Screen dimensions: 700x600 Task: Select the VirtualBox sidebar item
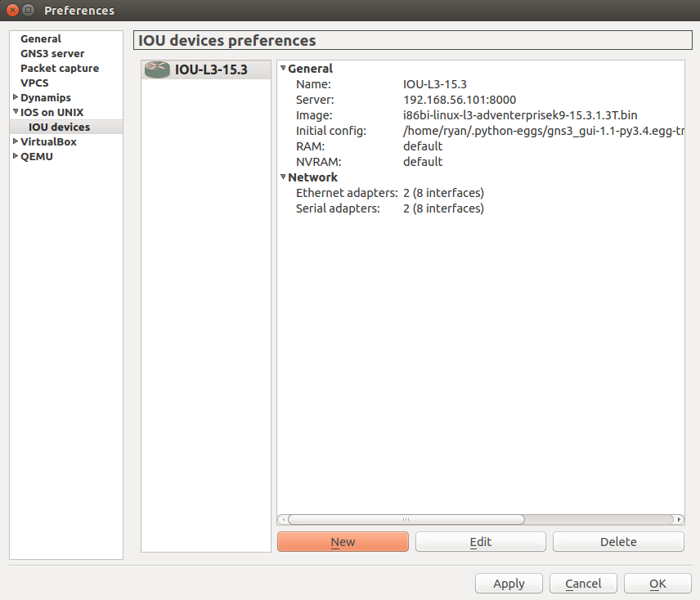click(x=48, y=142)
